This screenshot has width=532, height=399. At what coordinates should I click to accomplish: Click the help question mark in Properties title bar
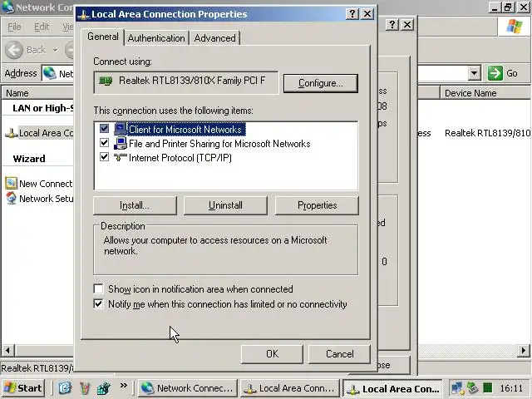[x=352, y=14]
